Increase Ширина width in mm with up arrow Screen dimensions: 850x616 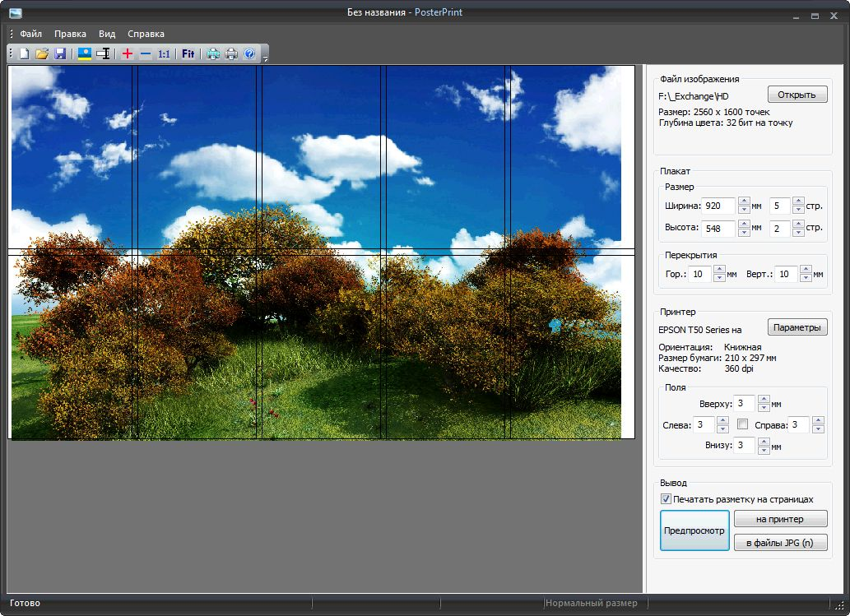[x=744, y=201]
